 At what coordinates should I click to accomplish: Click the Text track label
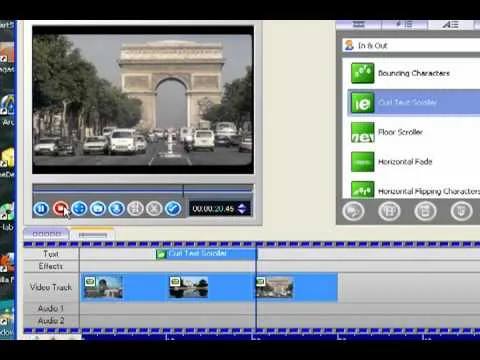pos(51,254)
